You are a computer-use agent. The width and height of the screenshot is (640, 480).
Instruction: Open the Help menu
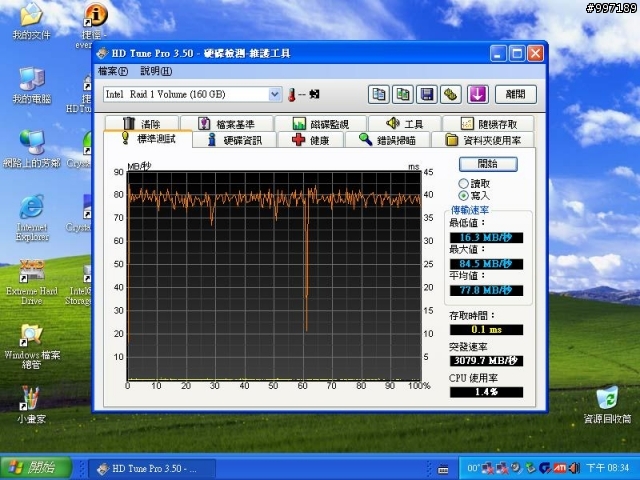coord(156,71)
